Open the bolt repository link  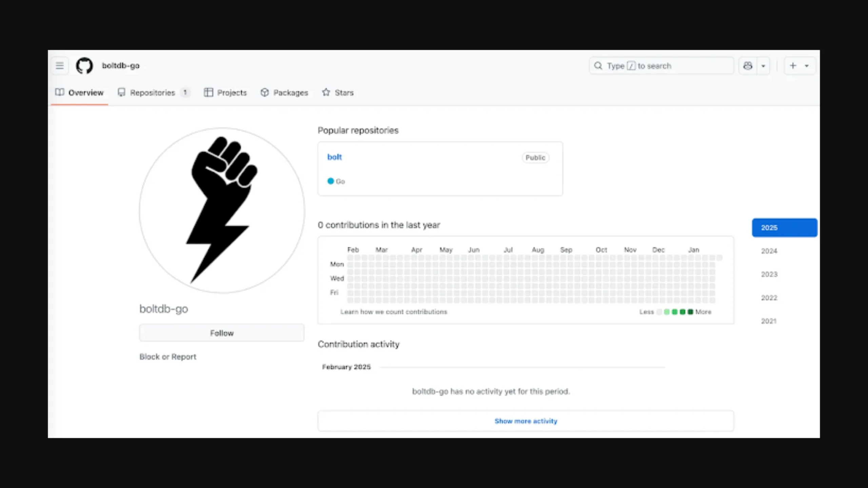pos(334,157)
